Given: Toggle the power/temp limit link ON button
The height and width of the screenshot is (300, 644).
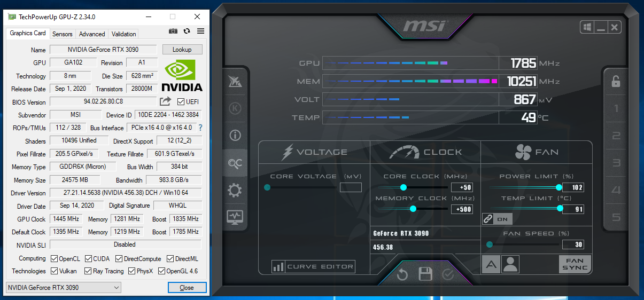Looking at the screenshot, I should [x=497, y=219].
